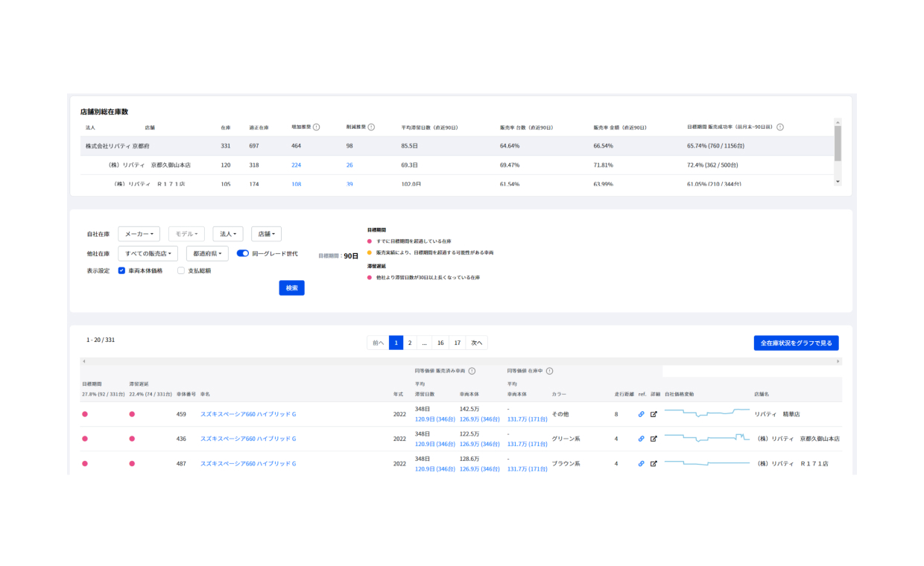This screenshot has width=924, height=566.
Task: Click the info icon beside 同等価値 販売済み車両
Action: pyautogui.click(x=472, y=371)
